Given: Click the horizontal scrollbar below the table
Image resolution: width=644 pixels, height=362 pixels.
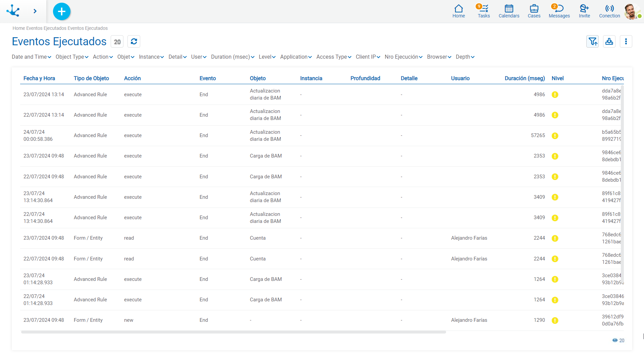Looking at the screenshot, I should (x=233, y=332).
